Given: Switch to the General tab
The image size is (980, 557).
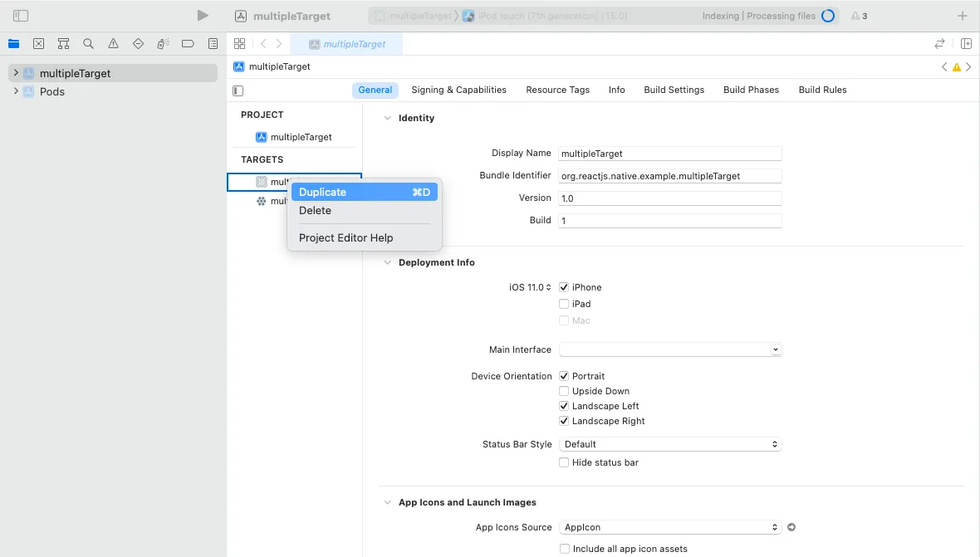Looking at the screenshot, I should (x=375, y=90).
